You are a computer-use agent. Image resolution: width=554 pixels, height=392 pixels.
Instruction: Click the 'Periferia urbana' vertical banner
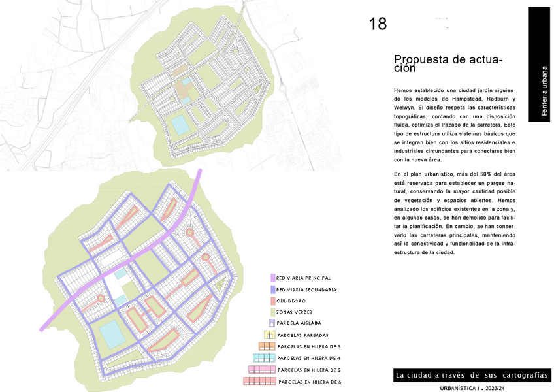pos(539,64)
